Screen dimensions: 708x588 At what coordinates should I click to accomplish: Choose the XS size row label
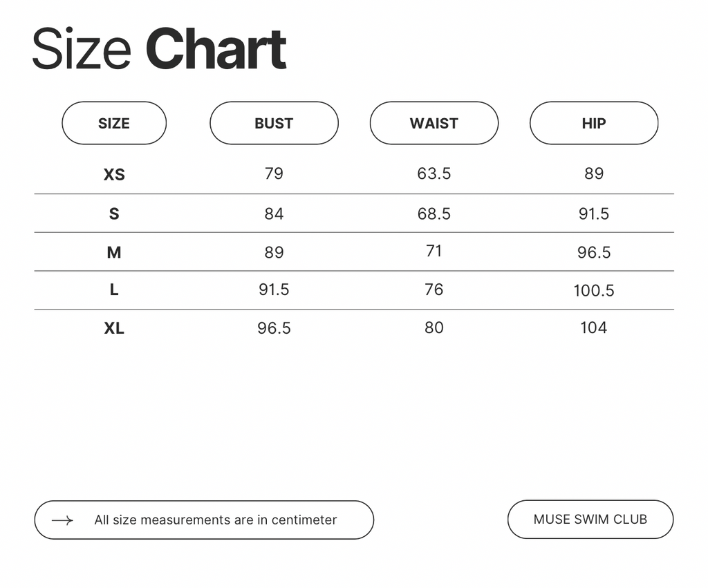[114, 175]
